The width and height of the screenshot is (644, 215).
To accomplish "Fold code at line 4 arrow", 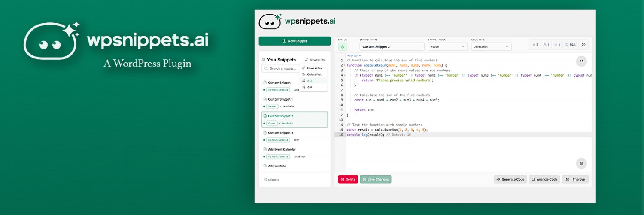I will (x=344, y=75).
